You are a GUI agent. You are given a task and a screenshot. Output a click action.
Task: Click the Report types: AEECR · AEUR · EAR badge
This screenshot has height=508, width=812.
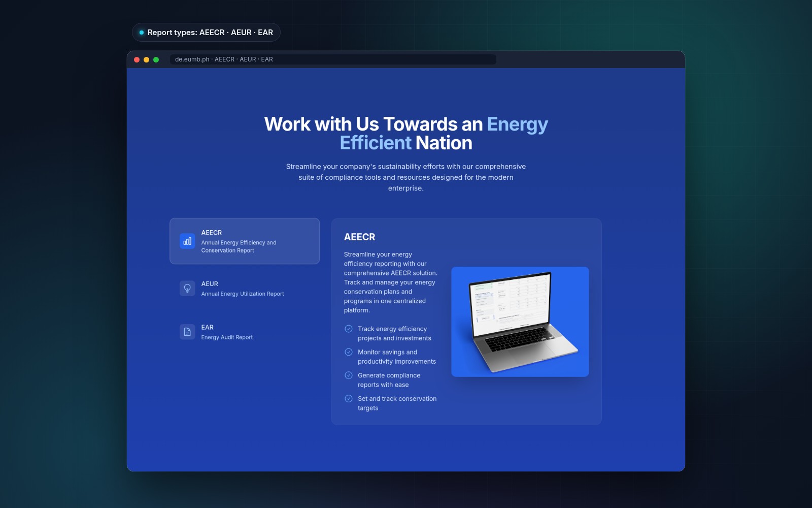pos(206,33)
